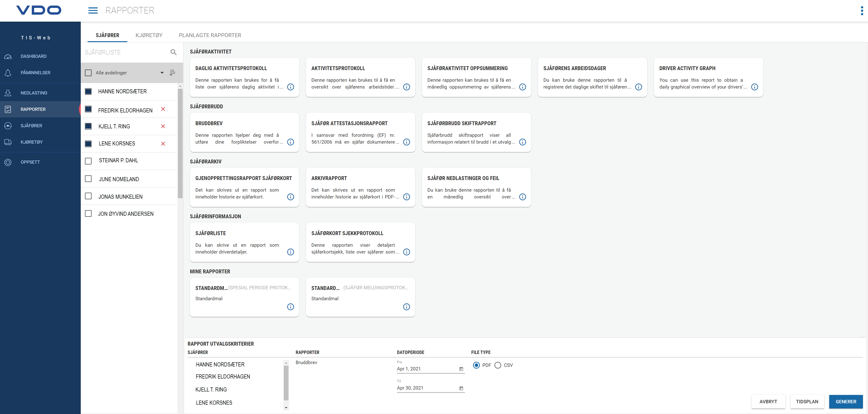This screenshot has width=868, height=414.
Task: Show info for Sjåføraktivitet Oppsummering
Action: click(x=523, y=87)
